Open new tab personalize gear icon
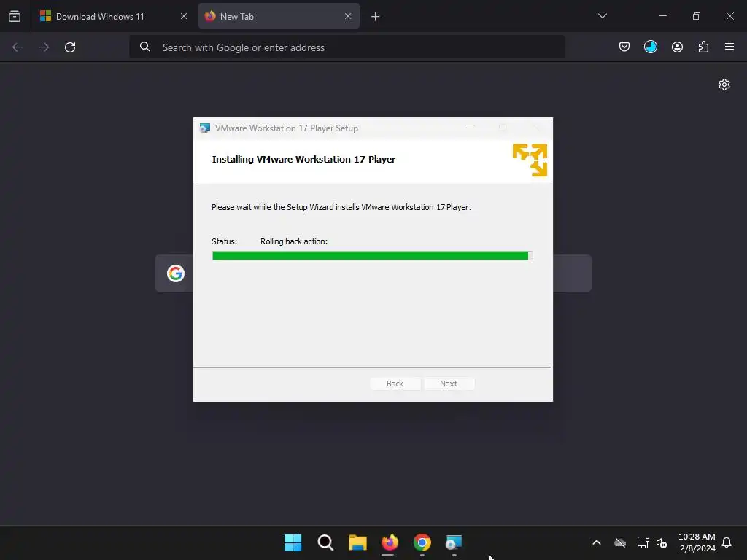 724,85
